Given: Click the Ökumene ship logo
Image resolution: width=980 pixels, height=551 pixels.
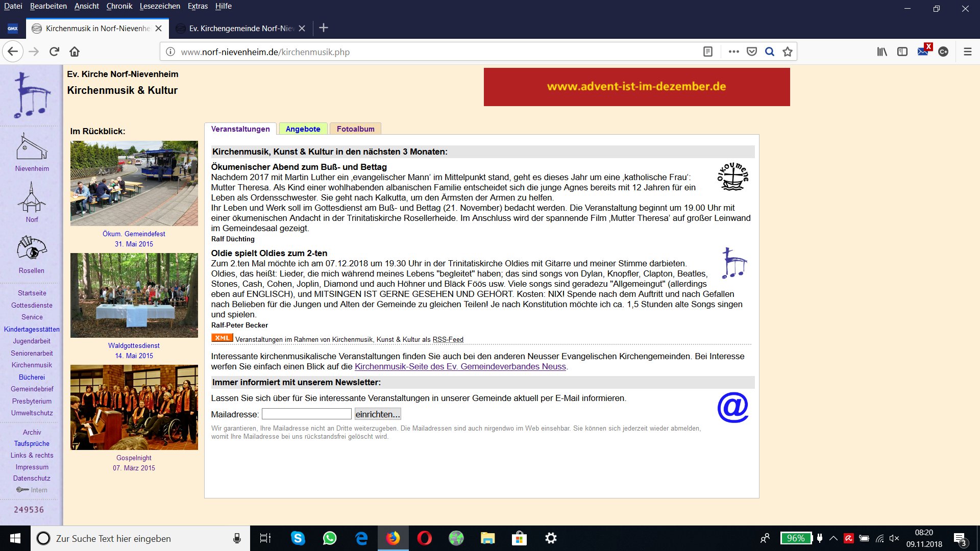Looking at the screenshot, I should point(733,177).
